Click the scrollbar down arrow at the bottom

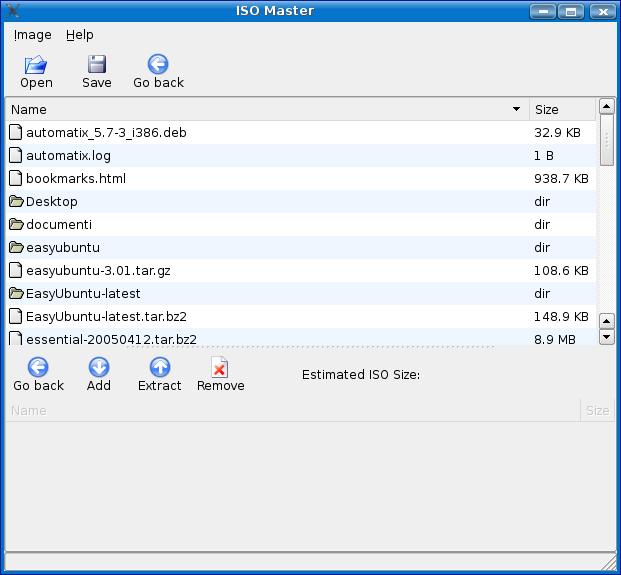(x=606, y=337)
